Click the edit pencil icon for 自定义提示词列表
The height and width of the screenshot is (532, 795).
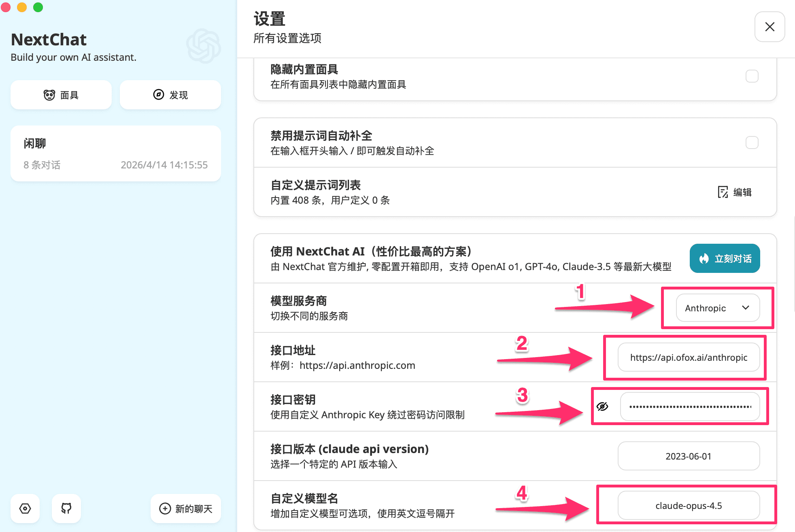coord(722,192)
